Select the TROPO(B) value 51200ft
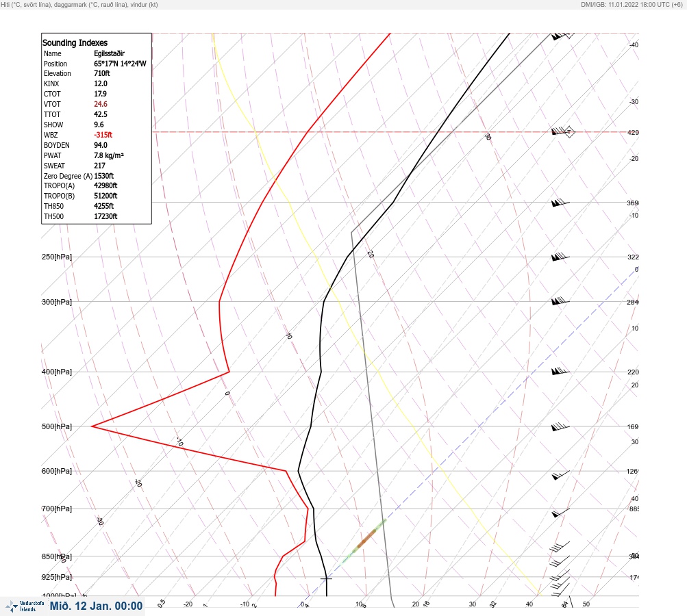Screen dimensions: 687x616 pyautogui.click(x=105, y=196)
